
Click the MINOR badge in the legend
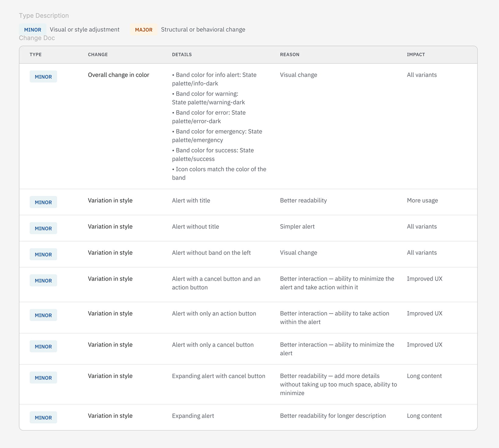point(32,30)
